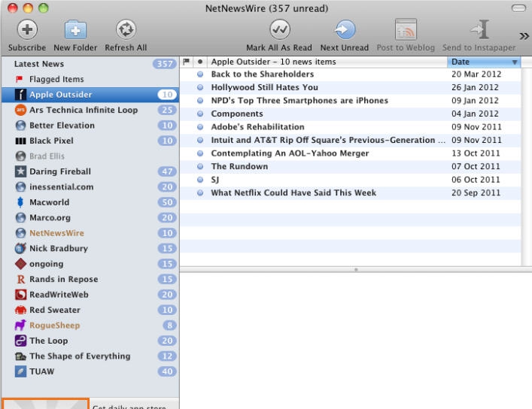This screenshot has height=409, width=532.
Task: Toggle toolbar with pill button
Action: pyautogui.click(x=518, y=8)
